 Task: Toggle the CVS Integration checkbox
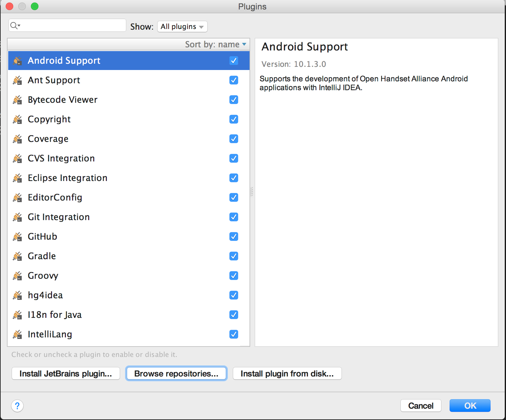point(234,158)
